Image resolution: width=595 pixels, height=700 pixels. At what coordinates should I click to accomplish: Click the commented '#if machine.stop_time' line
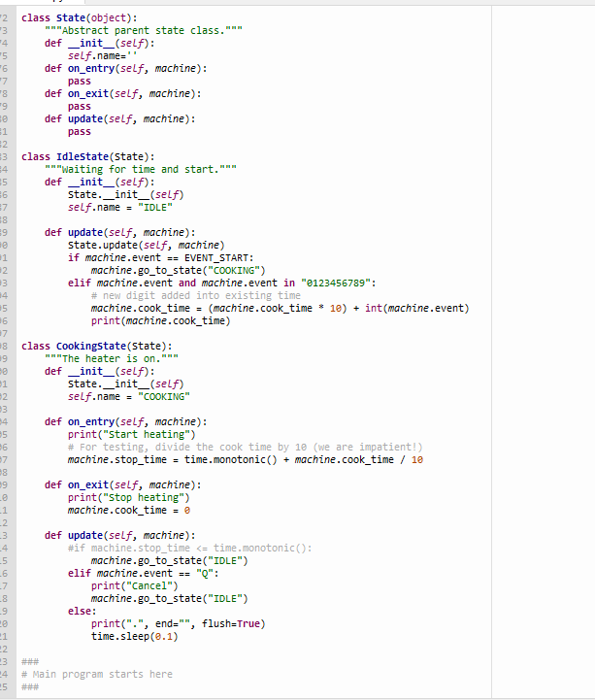(x=189, y=549)
